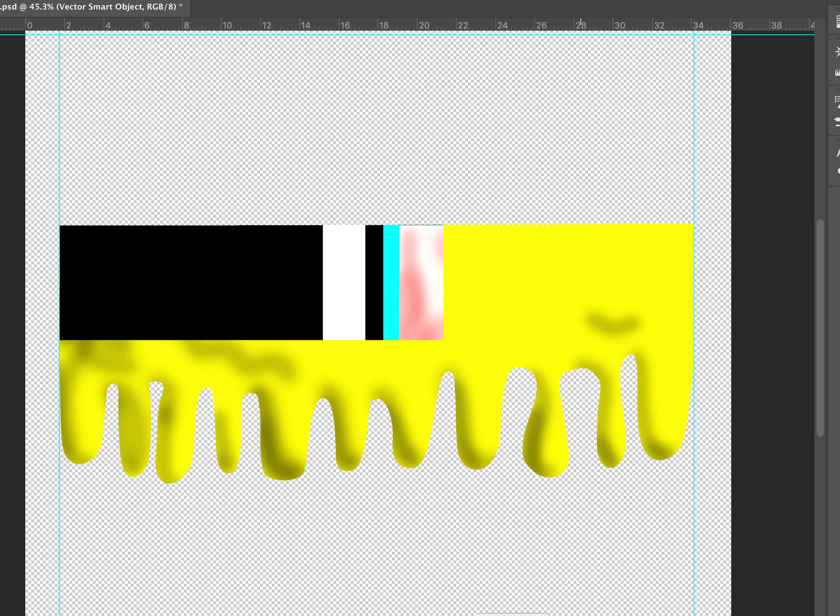Viewport: 840px width, 616px height.
Task: Click the solid yellow area right of pink
Action: [560, 276]
